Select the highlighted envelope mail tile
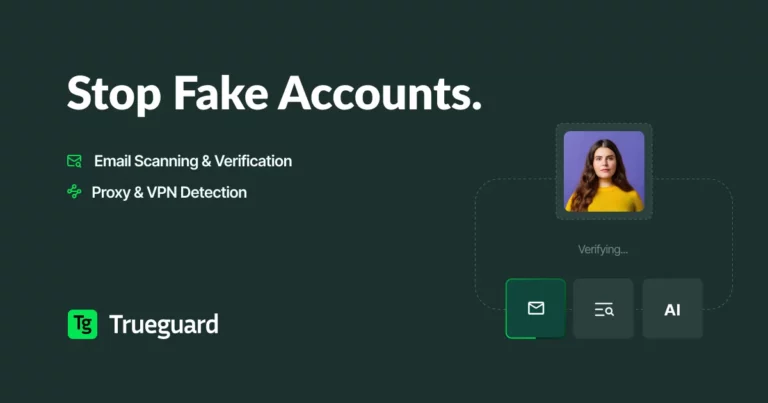This screenshot has height=403, width=768. [536, 308]
